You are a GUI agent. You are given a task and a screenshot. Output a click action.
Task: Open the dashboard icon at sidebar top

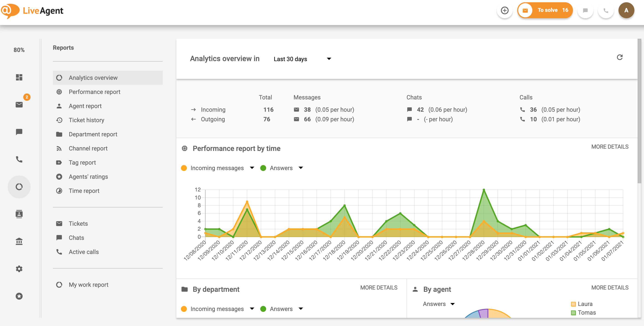click(x=19, y=77)
